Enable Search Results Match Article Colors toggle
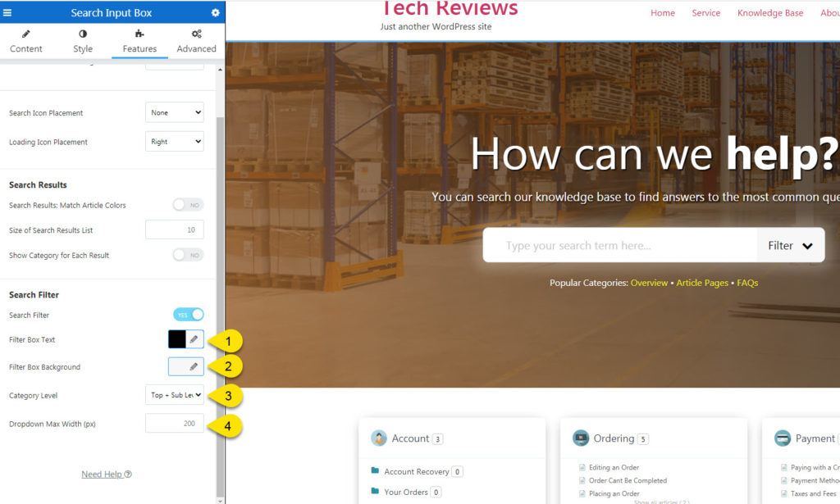The height and width of the screenshot is (504, 840). click(x=188, y=205)
